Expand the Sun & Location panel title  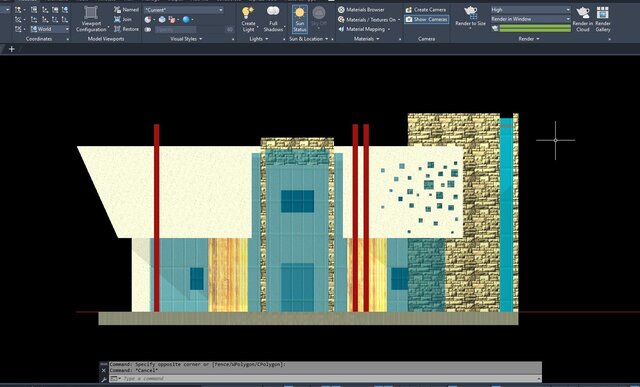click(x=309, y=39)
